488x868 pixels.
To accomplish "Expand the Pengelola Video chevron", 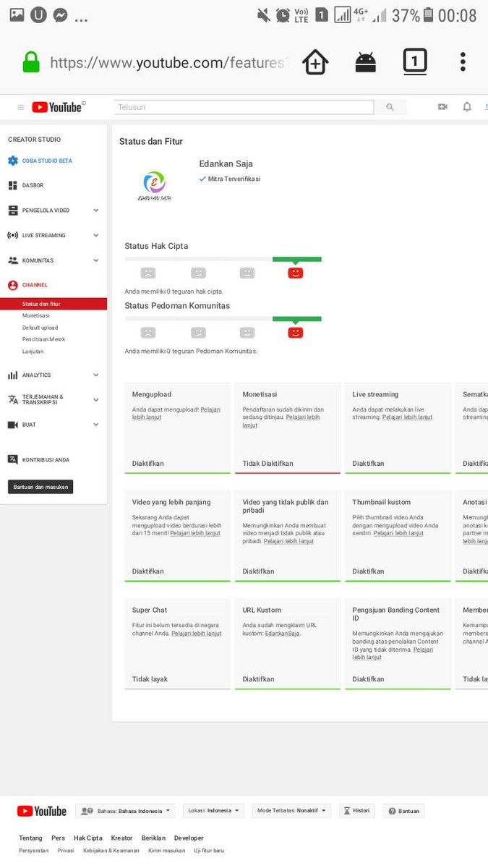I will (x=96, y=210).
